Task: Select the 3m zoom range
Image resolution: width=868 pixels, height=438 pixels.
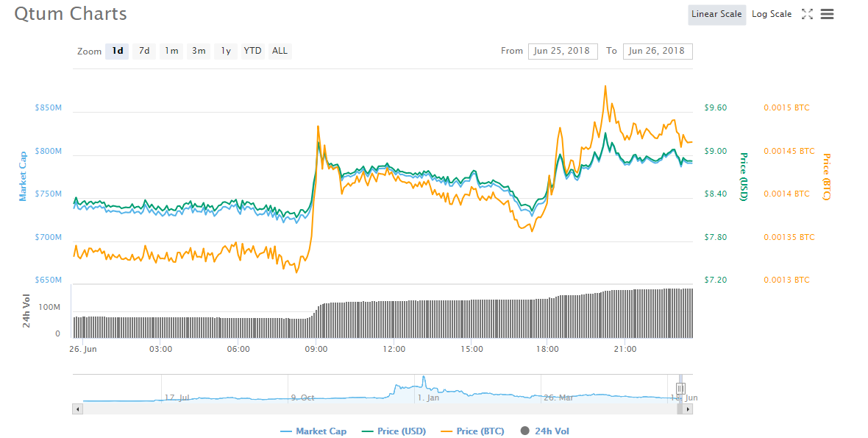Action: coord(199,51)
